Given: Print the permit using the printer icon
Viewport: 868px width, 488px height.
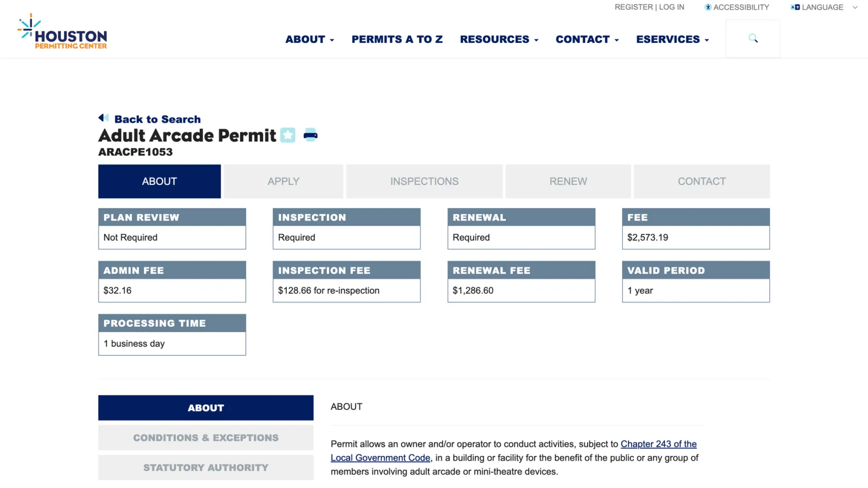Looking at the screenshot, I should click(310, 135).
